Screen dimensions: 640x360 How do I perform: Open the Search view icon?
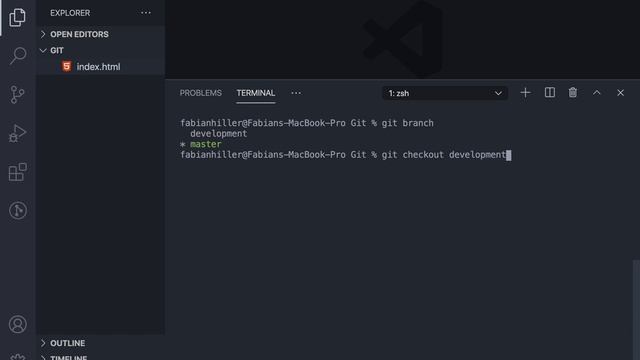tap(18, 56)
